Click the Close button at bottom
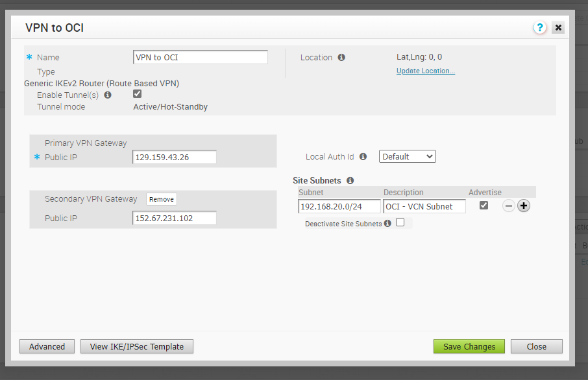Screen dimensions: 588x380 point(536,346)
